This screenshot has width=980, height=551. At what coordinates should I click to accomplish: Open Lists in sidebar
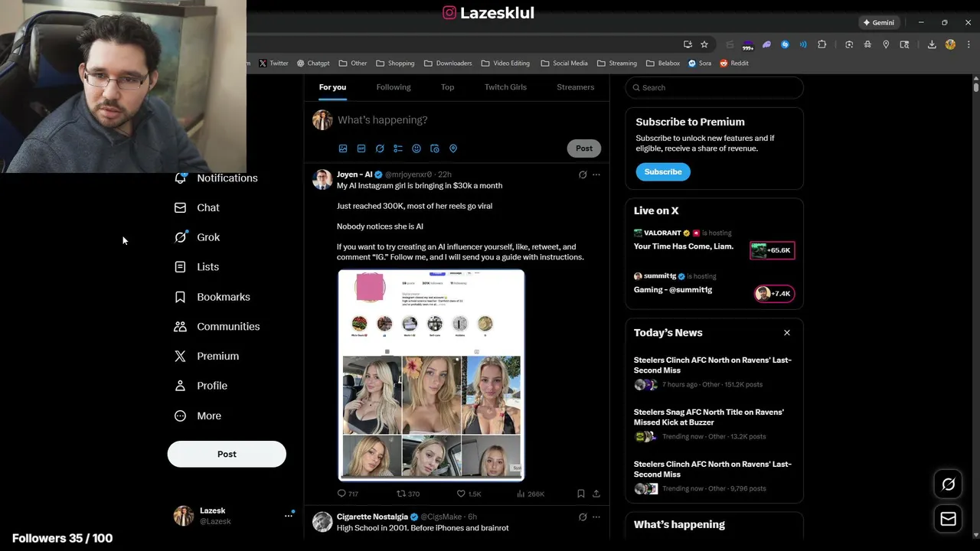tap(197, 267)
